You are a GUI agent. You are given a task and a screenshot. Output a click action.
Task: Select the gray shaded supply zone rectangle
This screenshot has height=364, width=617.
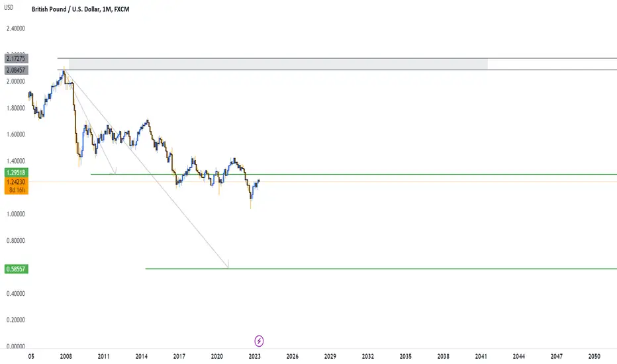pyautogui.click(x=278, y=64)
